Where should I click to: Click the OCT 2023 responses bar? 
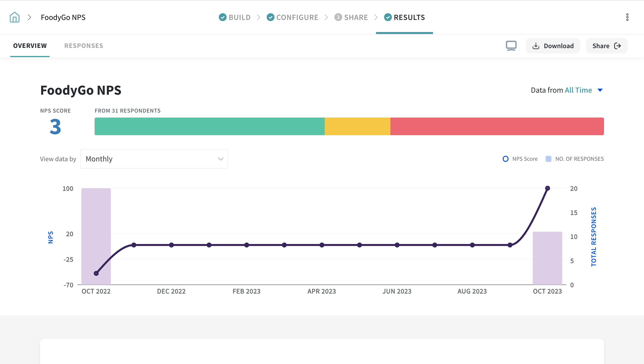(547, 258)
